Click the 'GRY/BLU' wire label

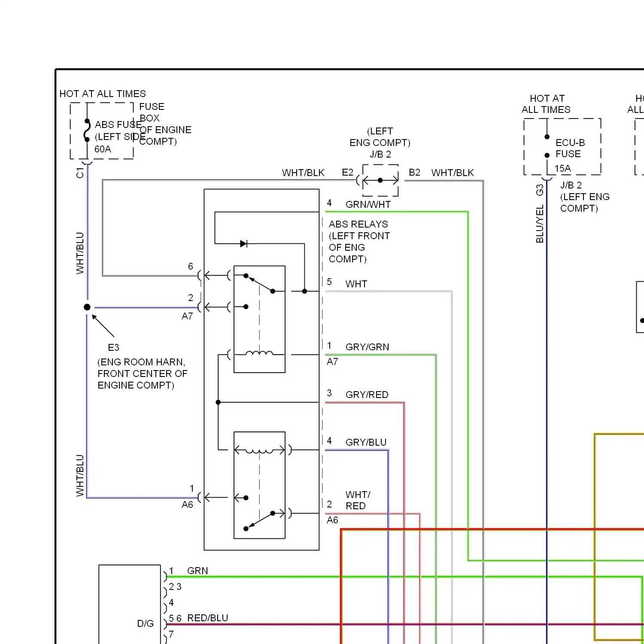coord(366,442)
